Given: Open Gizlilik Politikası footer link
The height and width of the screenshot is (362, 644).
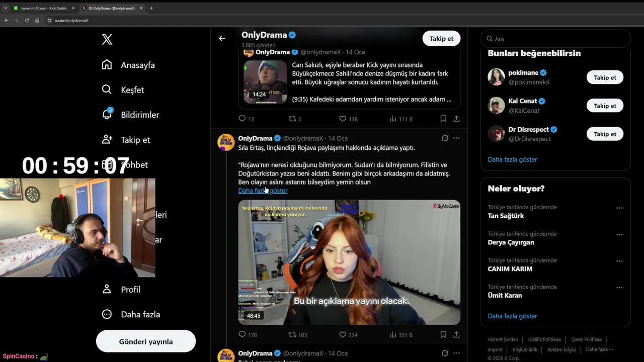Looking at the screenshot, I should click(x=544, y=339).
